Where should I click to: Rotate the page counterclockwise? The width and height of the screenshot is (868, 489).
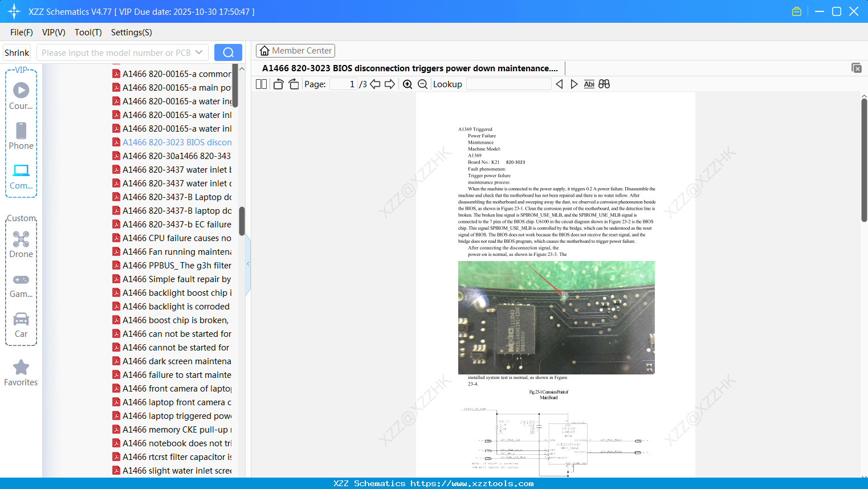[x=279, y=84]
